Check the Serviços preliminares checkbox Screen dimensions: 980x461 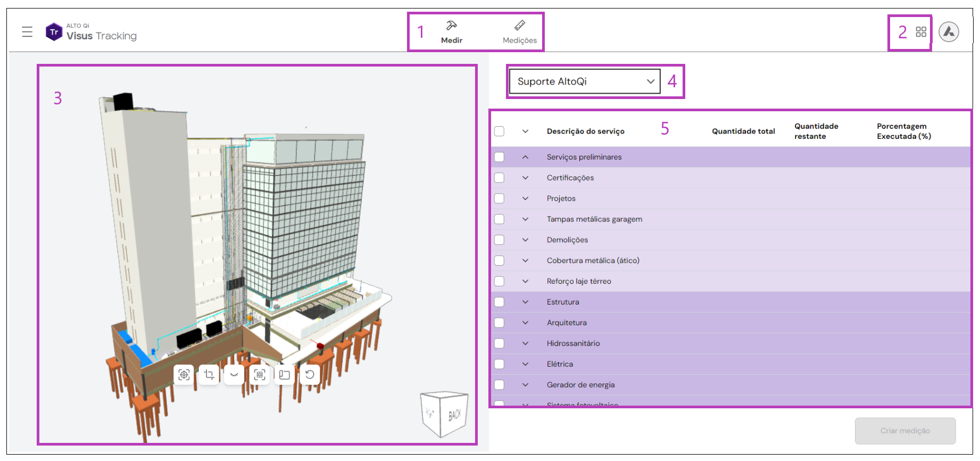point(499,157)
